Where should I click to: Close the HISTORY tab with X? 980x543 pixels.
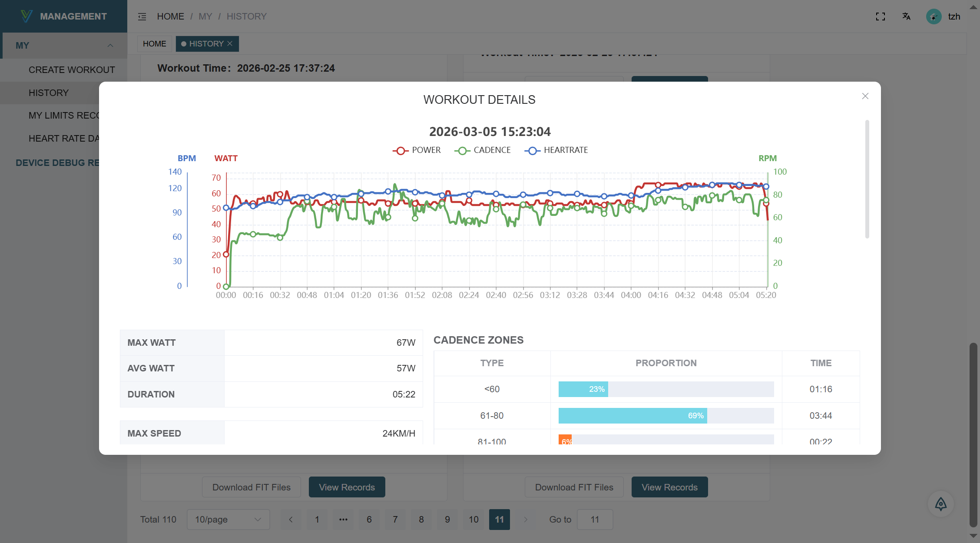click(x=230, y=43)
